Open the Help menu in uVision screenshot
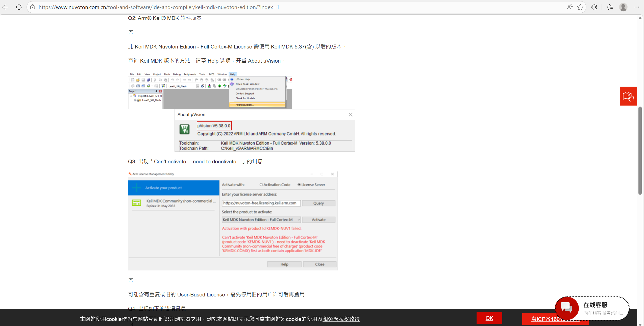The height and width of the screenshot is (326, 644). [x=233, y=74]
